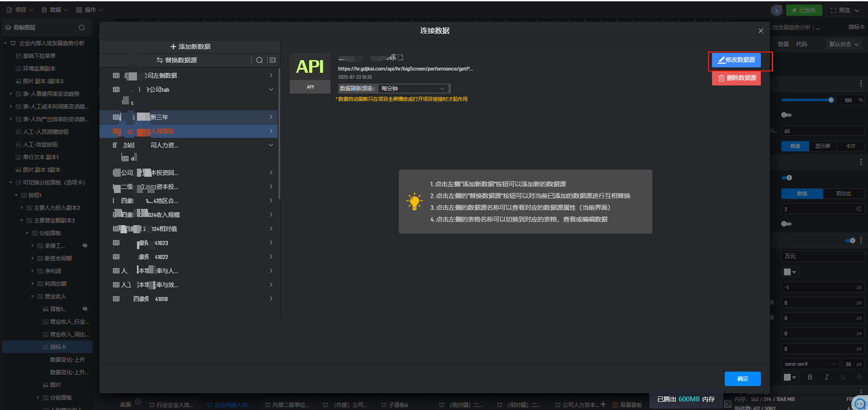Viewport: 868px width, 410px height.
Task: Show the hidden 承接工 layer via eye icon
Action: coord(85,245)
